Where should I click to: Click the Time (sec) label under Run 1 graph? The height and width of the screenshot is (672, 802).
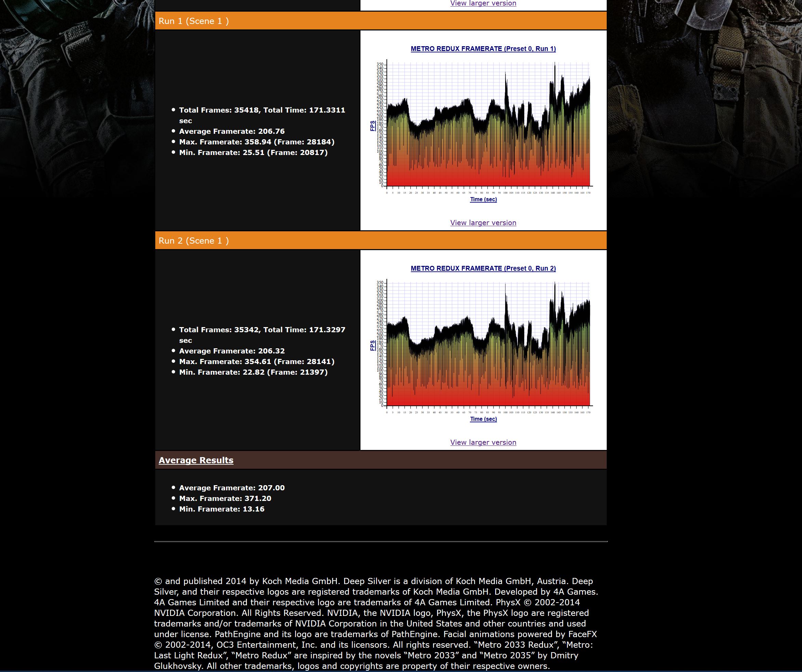click(x=483, y=199)
